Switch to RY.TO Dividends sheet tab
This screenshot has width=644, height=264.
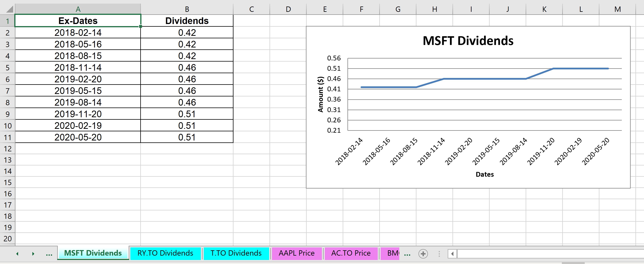pos(165,253)
